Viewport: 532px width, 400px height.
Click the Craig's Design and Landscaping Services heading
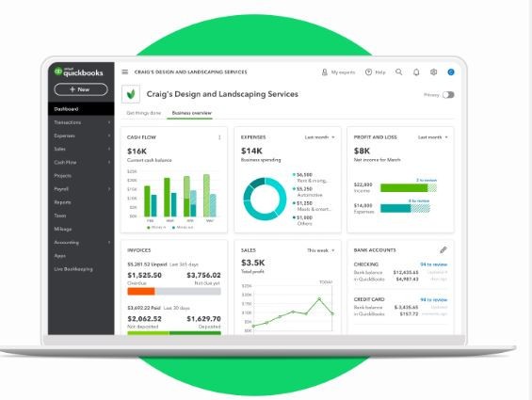pos(222,94)
